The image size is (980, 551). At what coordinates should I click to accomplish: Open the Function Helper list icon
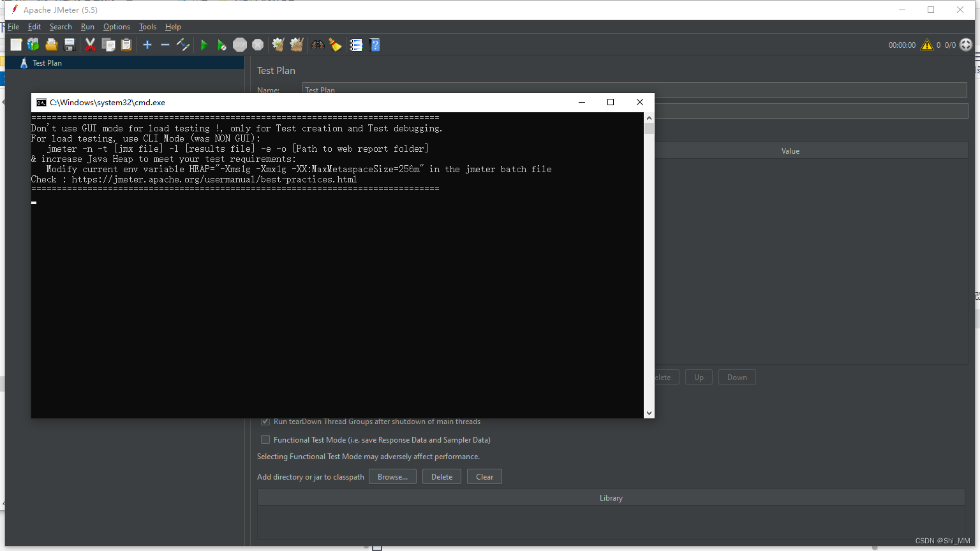(x=356, y=45)
